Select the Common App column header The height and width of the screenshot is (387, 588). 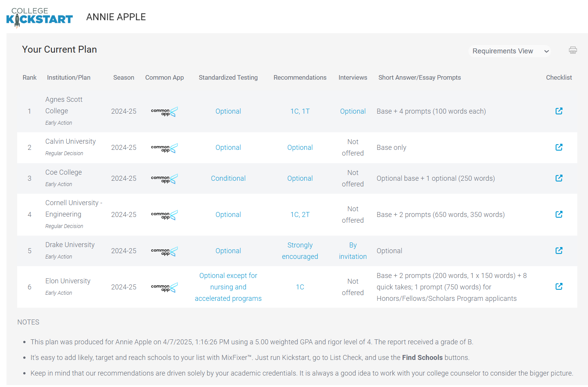(x=165, y=77)
